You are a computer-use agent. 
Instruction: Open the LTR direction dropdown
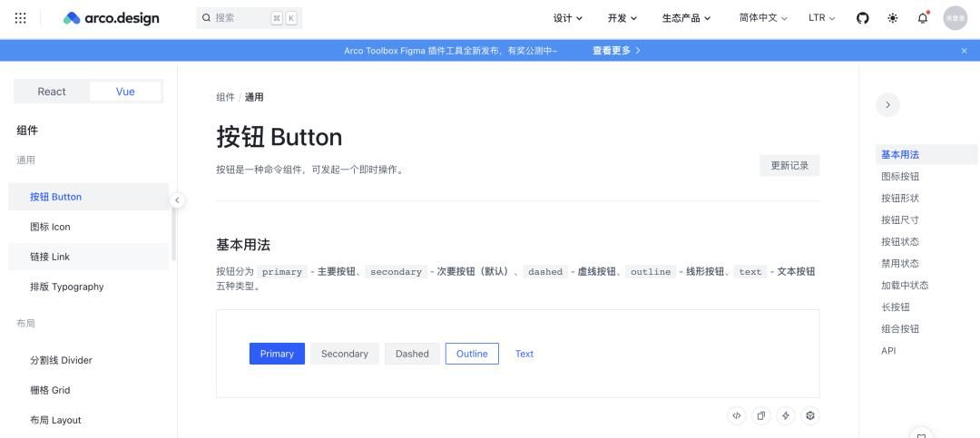point(821,18)
